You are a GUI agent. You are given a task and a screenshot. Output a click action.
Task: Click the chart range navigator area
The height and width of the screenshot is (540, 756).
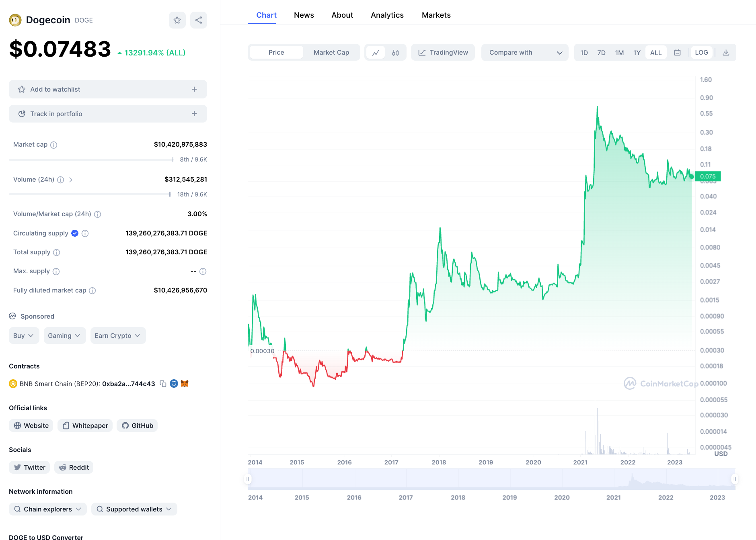click(x=491, y=479)
